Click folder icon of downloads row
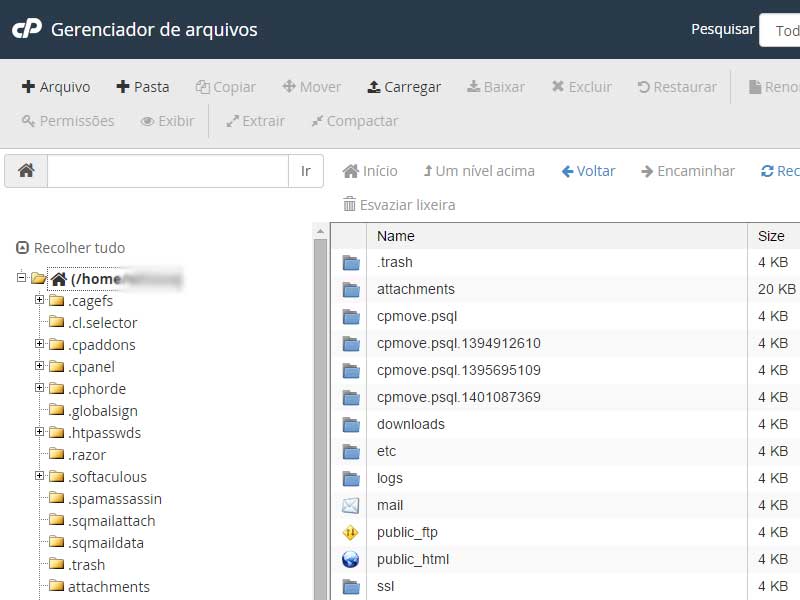Screen dimensions: 800x600 click(351, 425)
